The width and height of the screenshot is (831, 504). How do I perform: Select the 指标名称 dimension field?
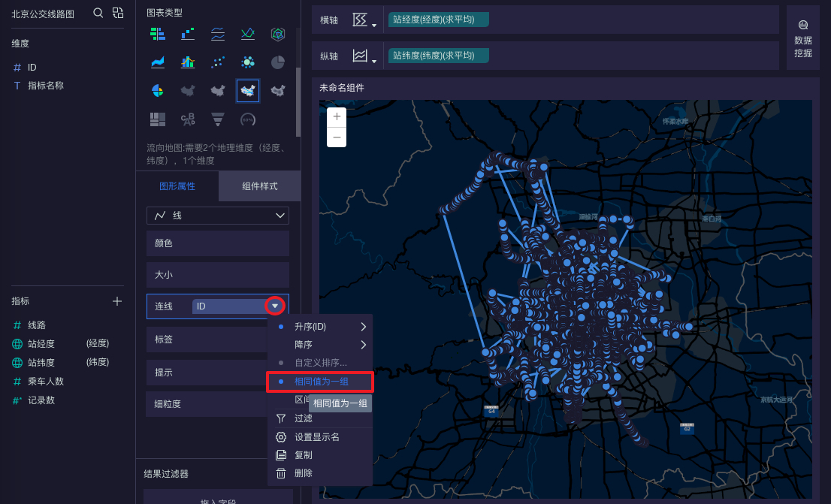[46, 86]
